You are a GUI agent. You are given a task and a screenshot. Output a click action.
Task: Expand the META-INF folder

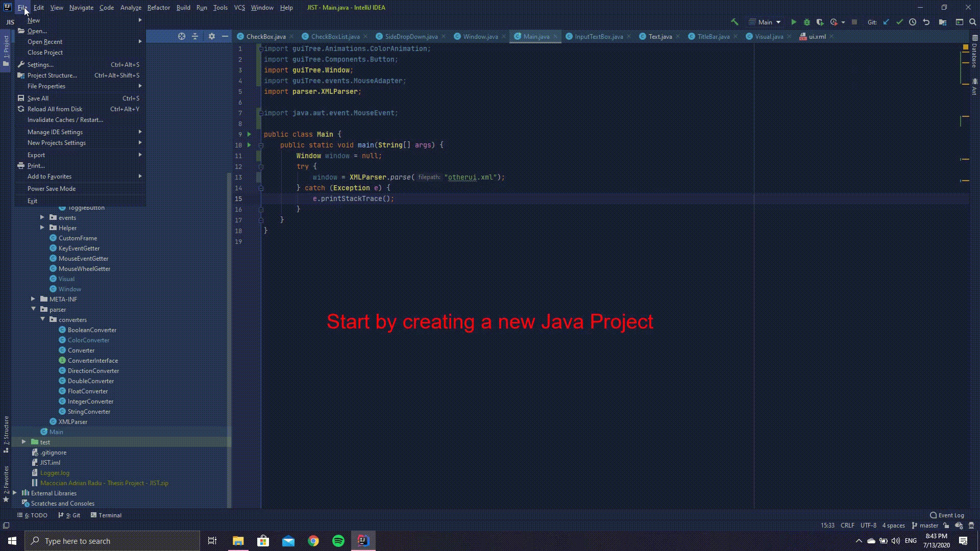click(x=33, y=299)
